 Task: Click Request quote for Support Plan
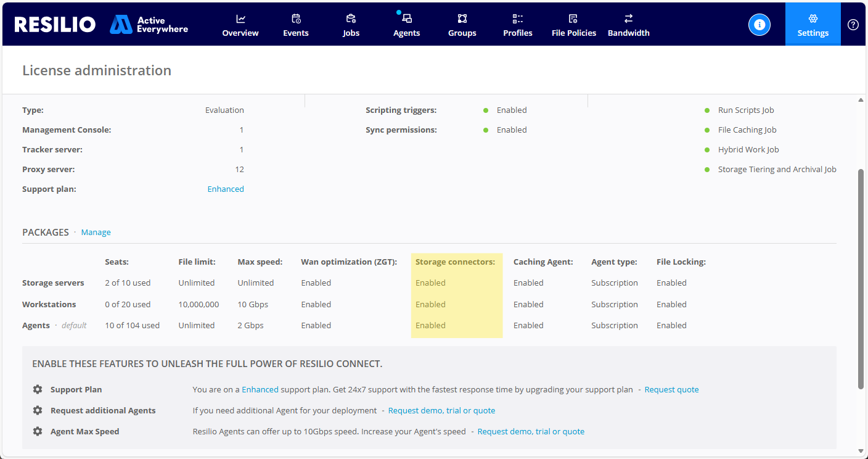pyautogui.click(x=671, y=390)
